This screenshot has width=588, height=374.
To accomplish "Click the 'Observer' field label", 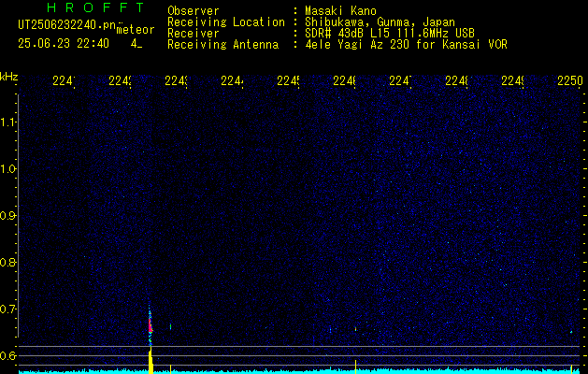I will tap(194, 10).
